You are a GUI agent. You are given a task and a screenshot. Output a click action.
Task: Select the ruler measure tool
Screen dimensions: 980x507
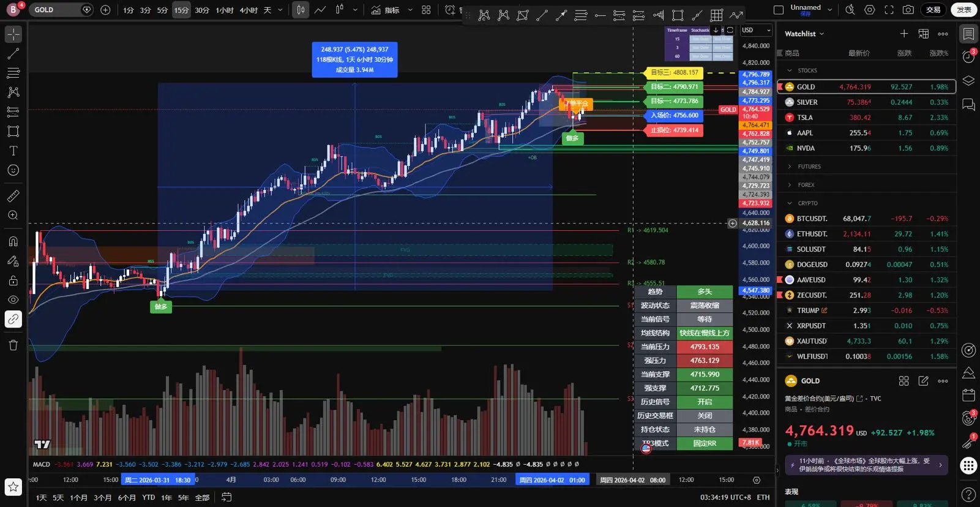(x=13, y=196)
